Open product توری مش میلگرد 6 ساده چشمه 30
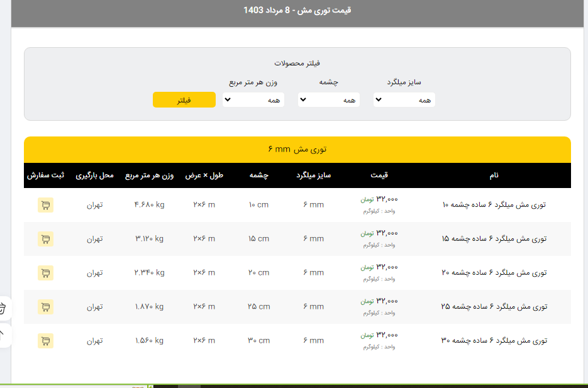Viewport: 588px width, 388px height. (494, 341)
